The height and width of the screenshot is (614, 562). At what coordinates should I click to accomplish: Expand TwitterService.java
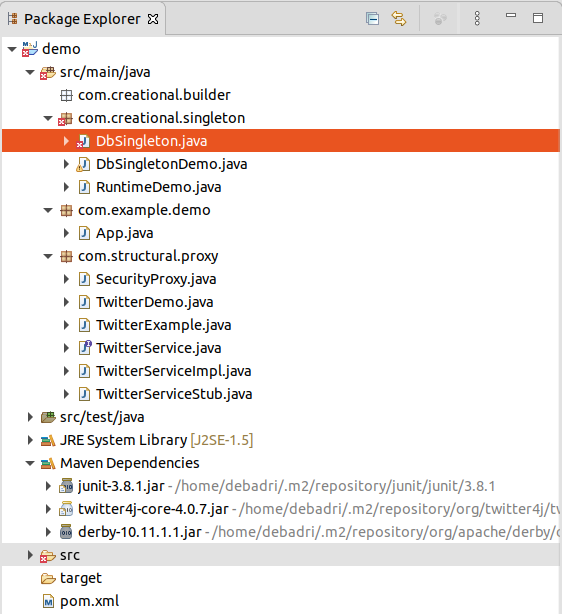click(x=66, y=349)
